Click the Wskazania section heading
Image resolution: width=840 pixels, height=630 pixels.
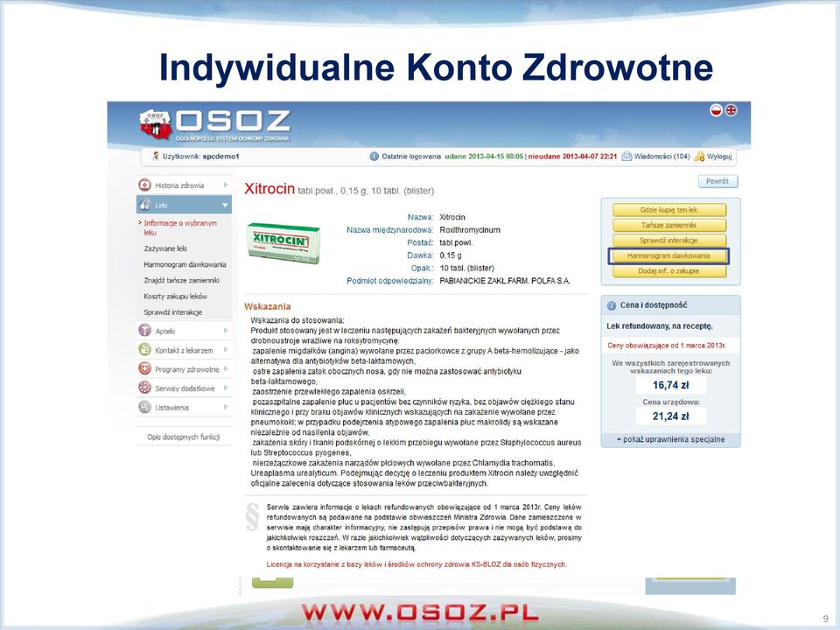click(x=268, y=306)
